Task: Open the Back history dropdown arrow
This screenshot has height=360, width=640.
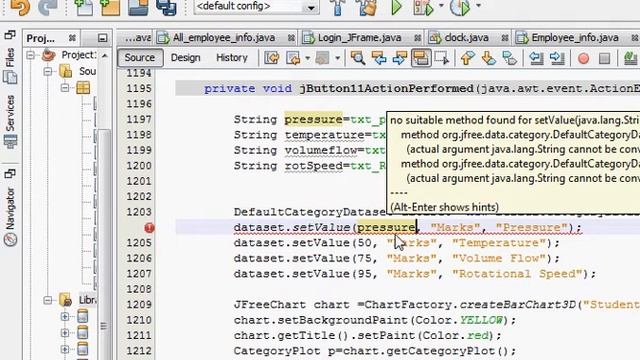Action: 307,58
